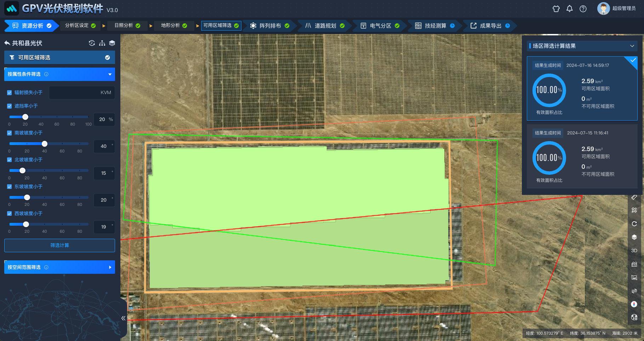Click the longitude readout 100.573279° E

tap(545, 333)
